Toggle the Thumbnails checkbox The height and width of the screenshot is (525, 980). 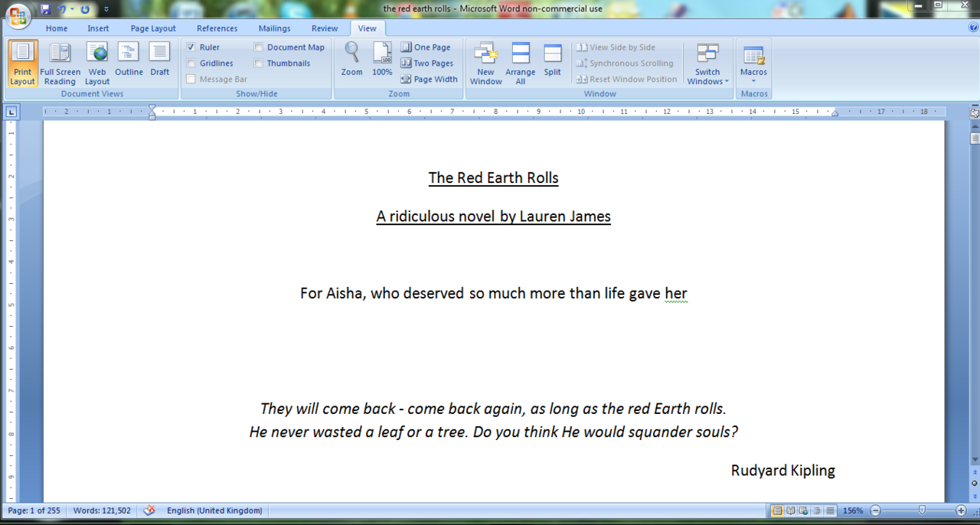(x=259, y=64)
